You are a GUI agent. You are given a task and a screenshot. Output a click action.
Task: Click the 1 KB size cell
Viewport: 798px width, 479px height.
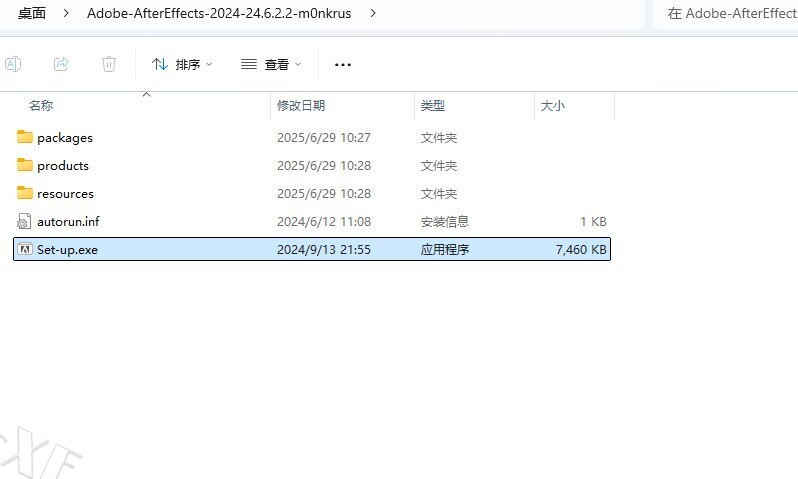coord(593,221)
